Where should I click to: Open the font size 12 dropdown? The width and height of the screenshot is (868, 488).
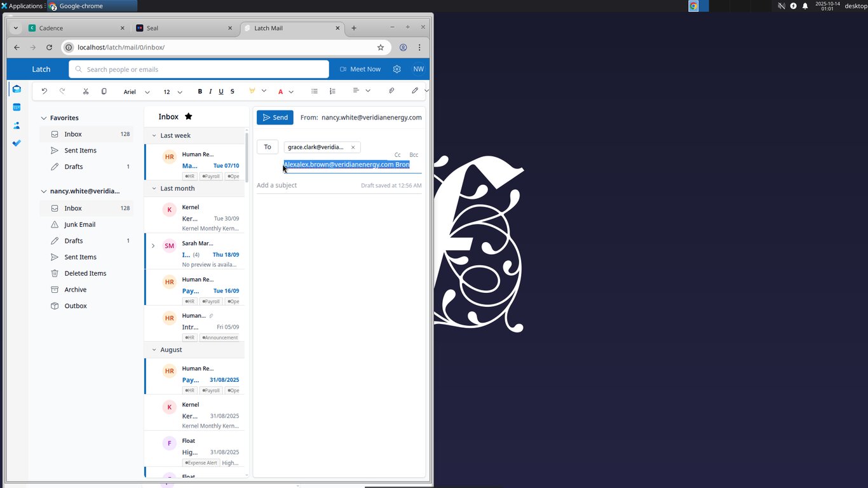pyautogui.click(x=172, y=92)
